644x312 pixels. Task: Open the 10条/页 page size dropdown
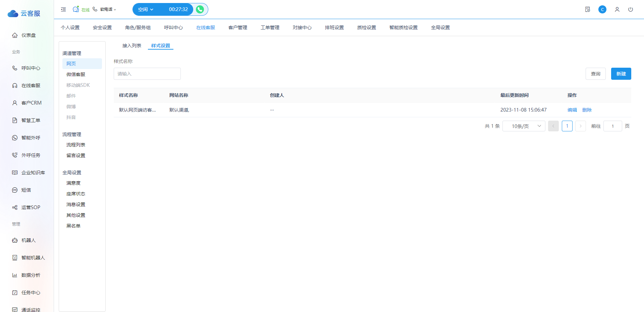pyautogui.click(x=524, y=126)
